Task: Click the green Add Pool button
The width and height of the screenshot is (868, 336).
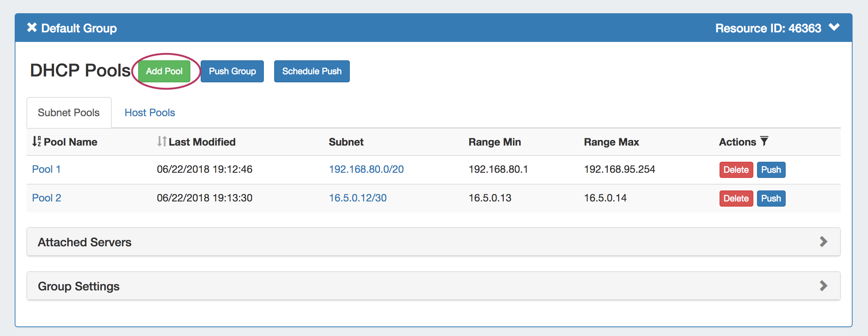Action: coord(164,71)
